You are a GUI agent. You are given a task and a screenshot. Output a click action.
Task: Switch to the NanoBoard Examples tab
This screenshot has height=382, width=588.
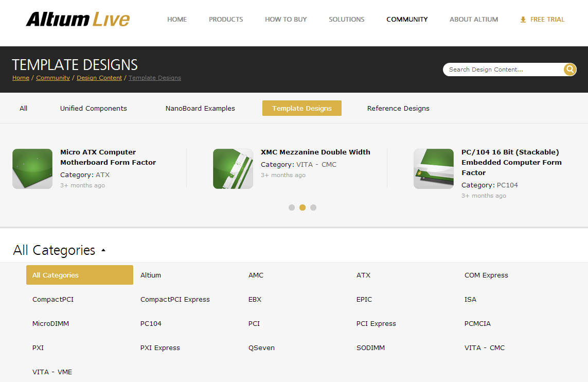pyautogui.click(x=200, y=108)
